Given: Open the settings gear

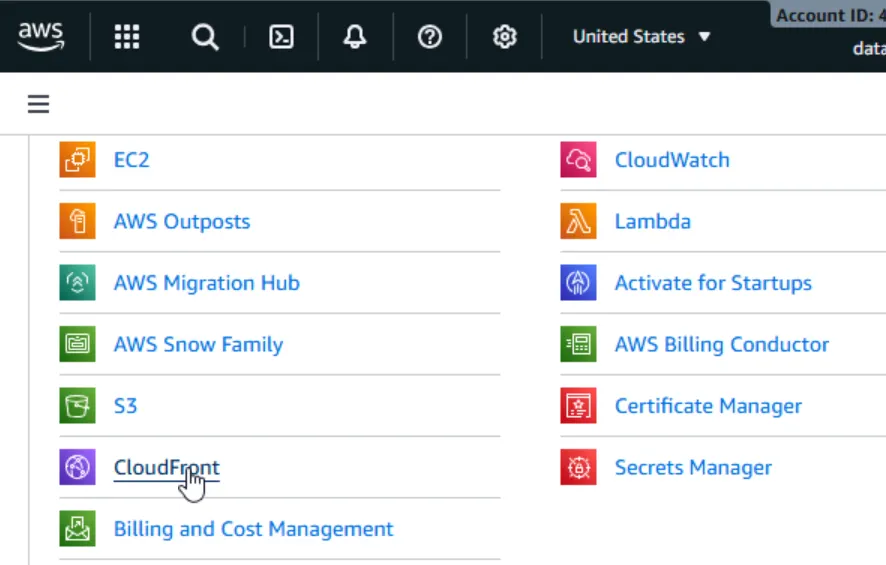Looking at the screenshot, I should pos(505,37).
